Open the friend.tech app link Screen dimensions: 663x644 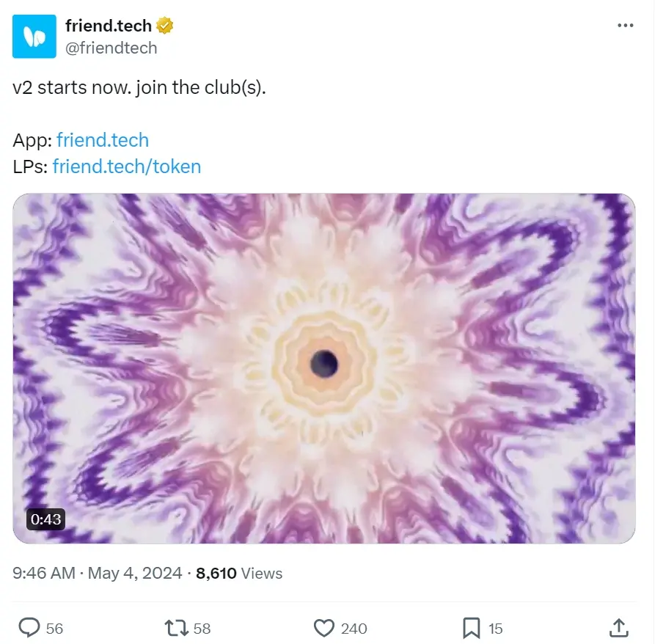pos(102,140)
